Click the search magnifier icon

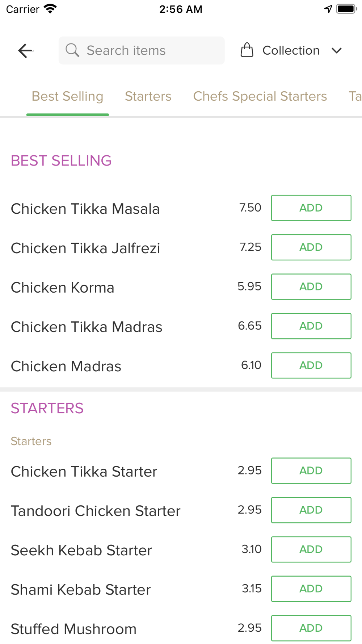coord(72,50)
